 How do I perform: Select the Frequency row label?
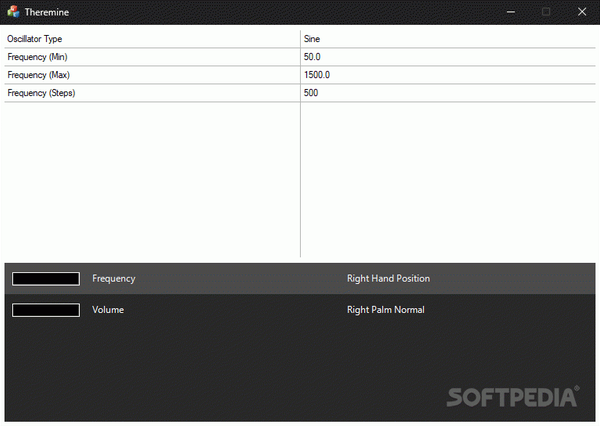pos(114,279)
